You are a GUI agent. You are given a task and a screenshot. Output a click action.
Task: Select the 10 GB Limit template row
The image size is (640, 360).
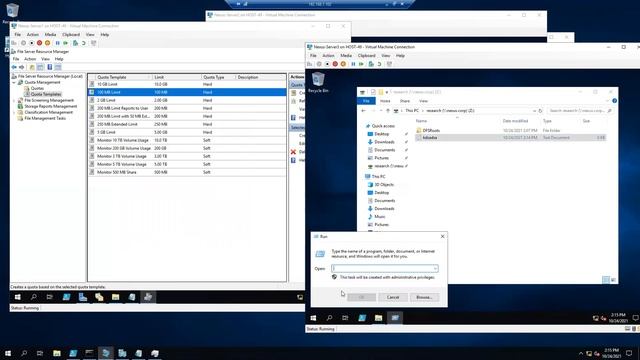pyautogui.click(x=187, y=84)
